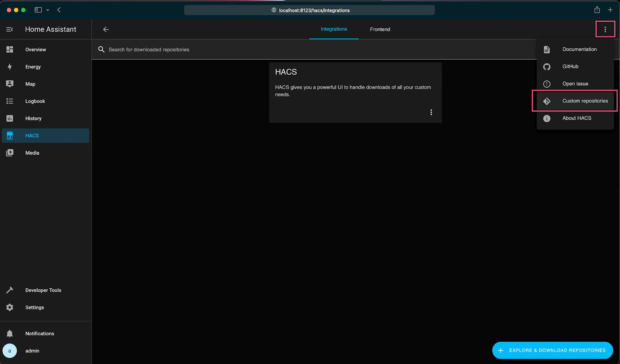Click the Overview dashboard icon
The width and height of the screenshot is (620, 364).
tap(10, 50)
